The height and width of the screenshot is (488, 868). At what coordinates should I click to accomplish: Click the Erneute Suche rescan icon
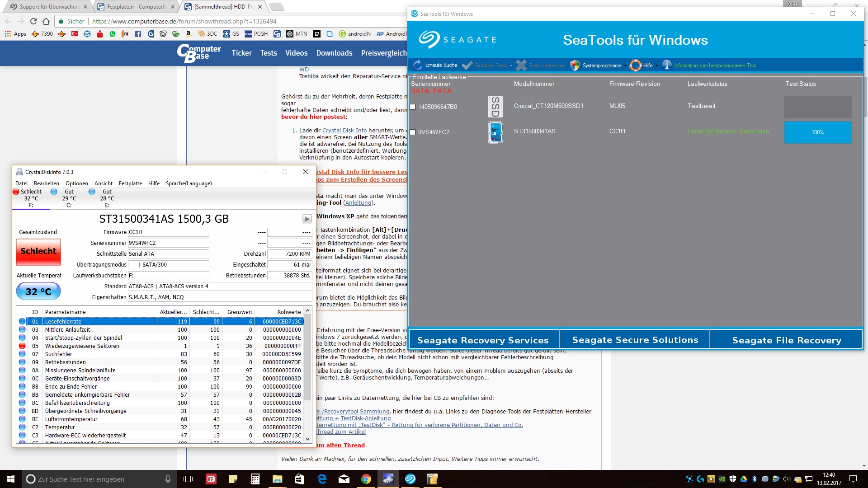pos(418,65)
